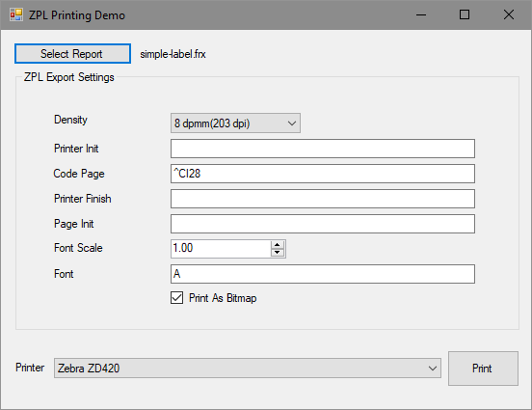The height and width of the screenshot is (410, 532).
Task: Focus the Printer Finish input box
Action: pyautogui.click(x=323, y=199)
